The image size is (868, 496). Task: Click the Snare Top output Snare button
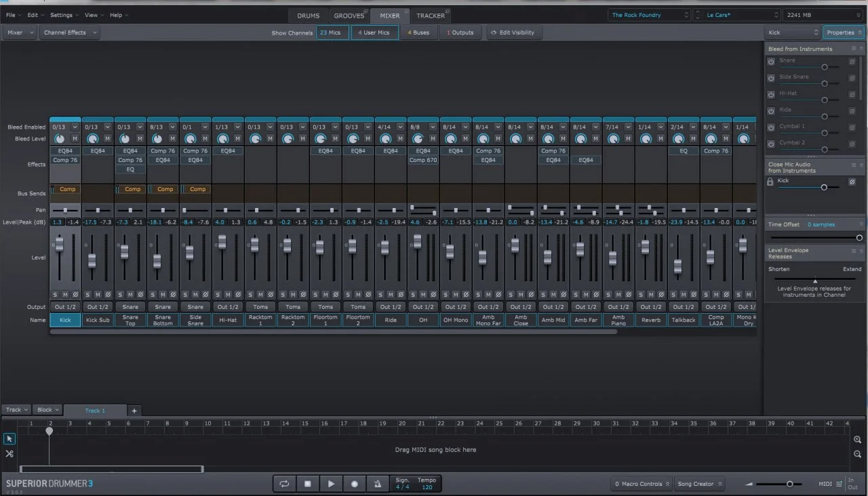(130, 307)
